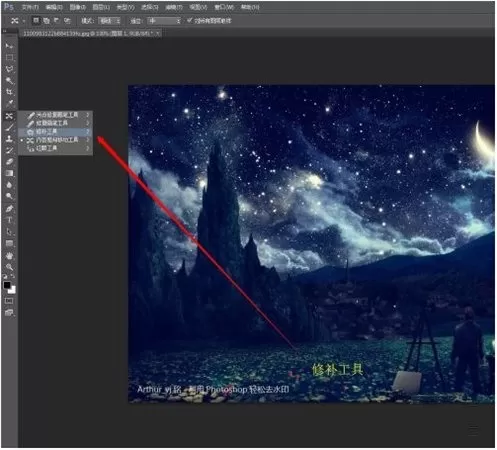Click the starry night image on the canvas
Image resolution: width=497 pixels, height=450 pixels.
pos(311,244)
